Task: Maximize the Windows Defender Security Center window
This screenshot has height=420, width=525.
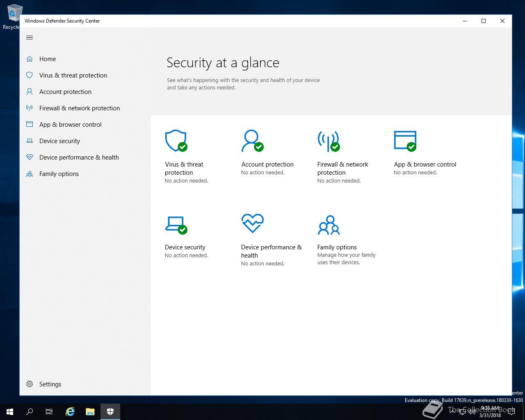Action: pyautogui.click(x=484, y=21)
